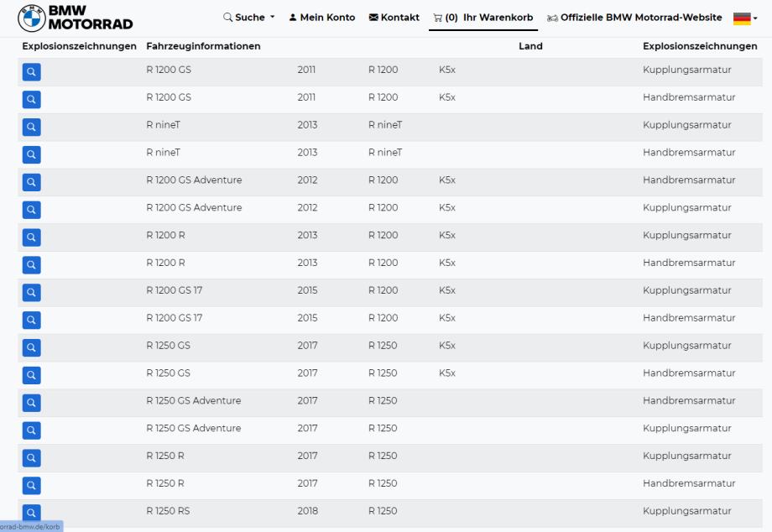Open R 1200 GS Adventure Handbremsarmatur drawing

pos(31,183)
